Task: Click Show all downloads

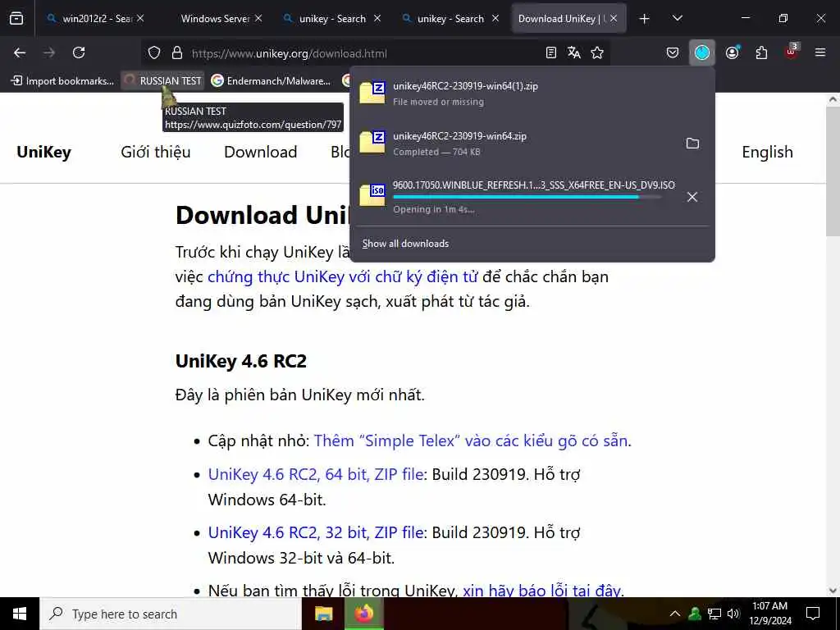Action: pyautogui.click(x=405, y=244)
